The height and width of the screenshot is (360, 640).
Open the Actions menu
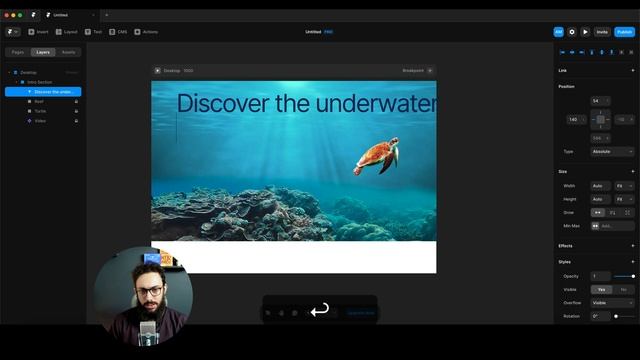pyautogui.click(x=146, y=32)
